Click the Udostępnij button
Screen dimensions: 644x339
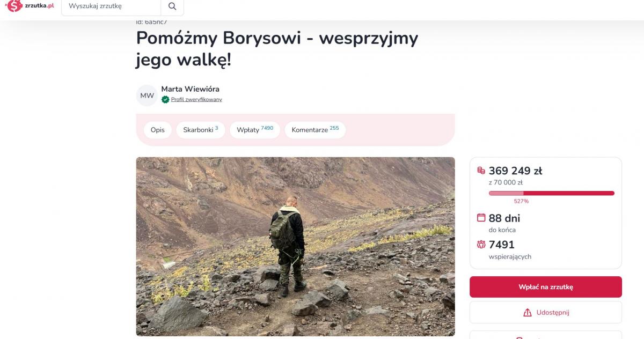(546, 312)
